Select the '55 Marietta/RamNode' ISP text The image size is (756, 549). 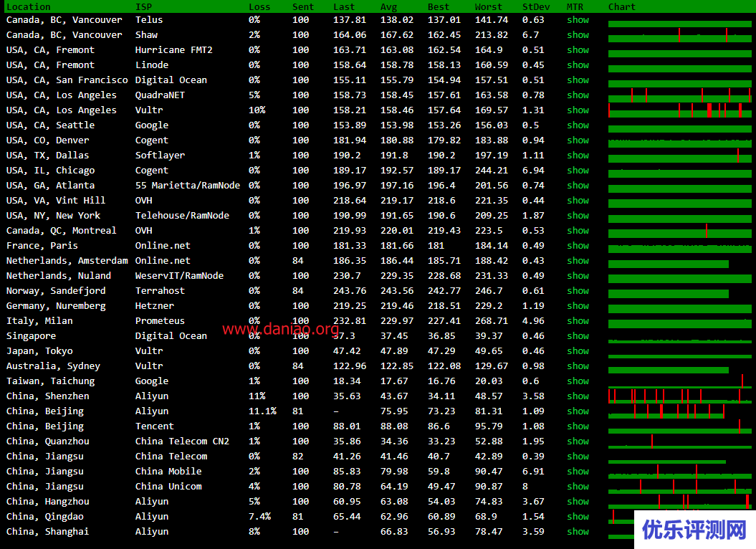click(x=188, y=185)
